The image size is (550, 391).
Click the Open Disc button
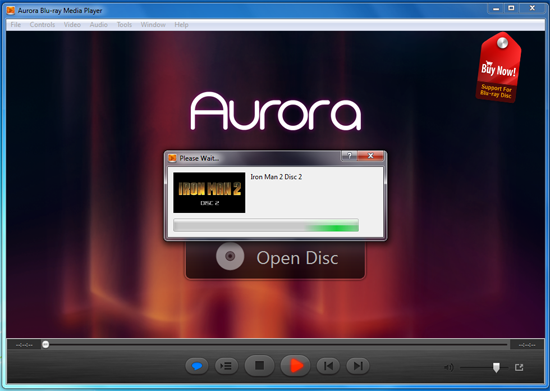275,259
